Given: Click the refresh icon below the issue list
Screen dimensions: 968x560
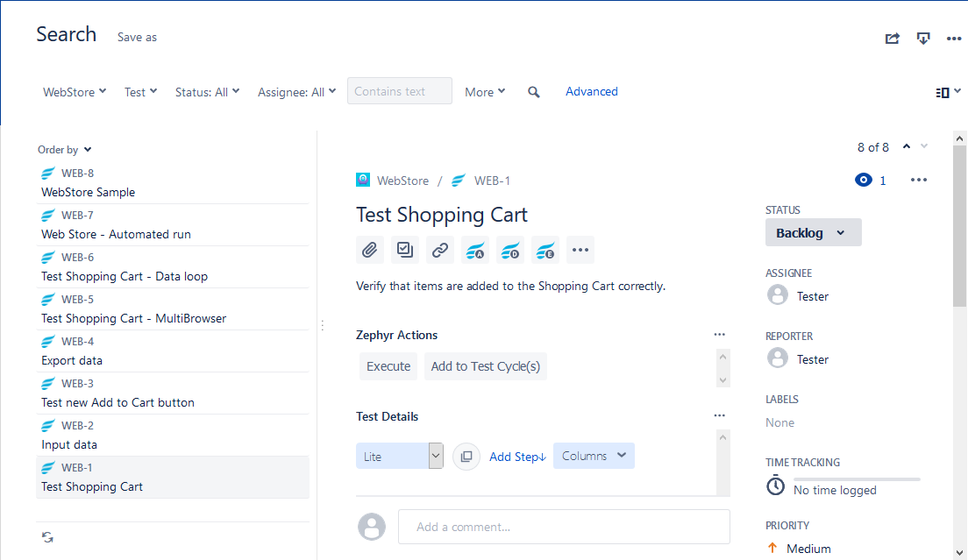Looking at the screenshot, I should tap(46, 536).
